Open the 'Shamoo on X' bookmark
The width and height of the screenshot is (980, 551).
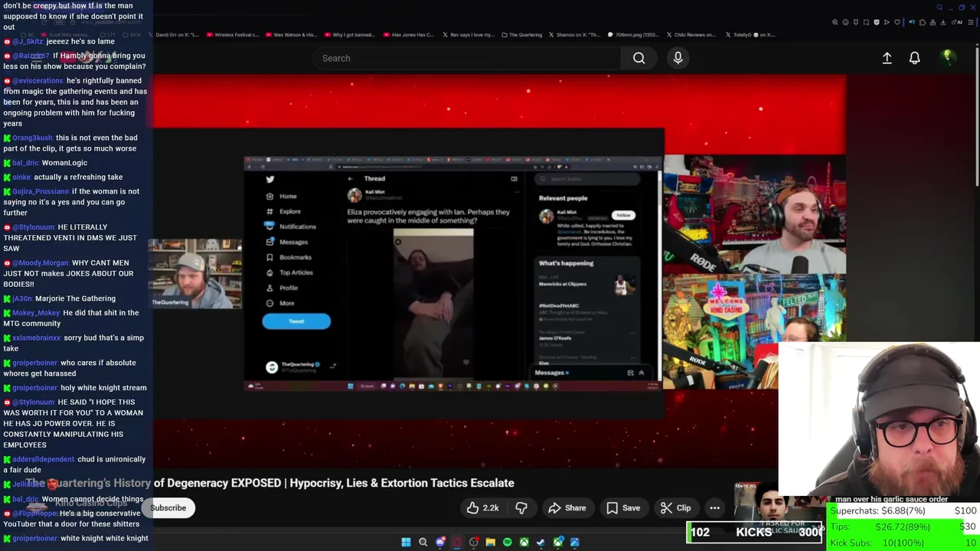click(575, 34)
